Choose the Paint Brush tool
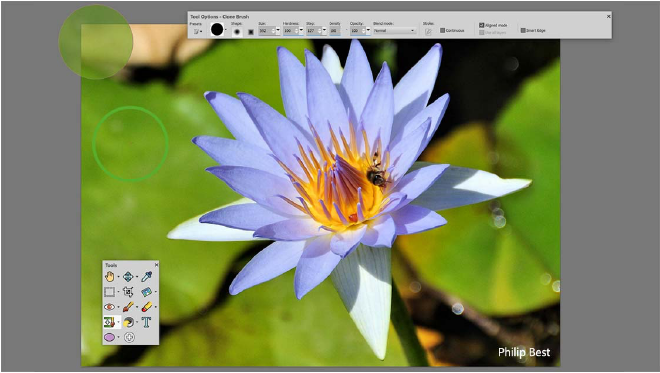 click(128, 307)
